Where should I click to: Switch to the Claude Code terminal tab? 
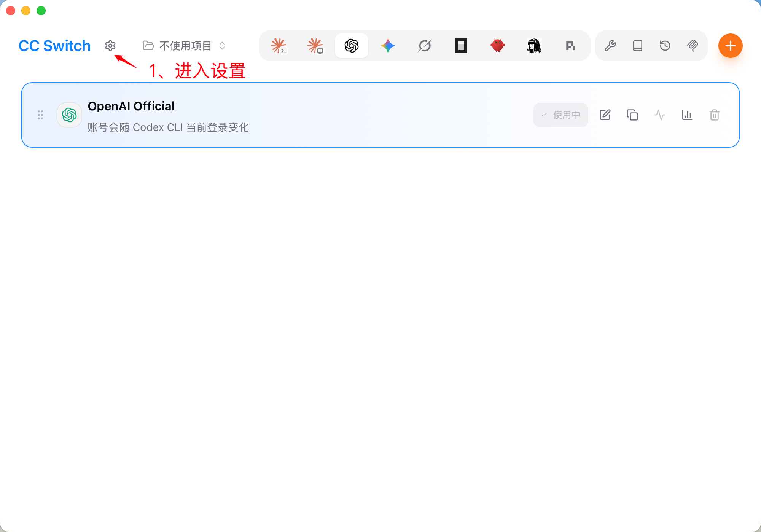point(279,46)
